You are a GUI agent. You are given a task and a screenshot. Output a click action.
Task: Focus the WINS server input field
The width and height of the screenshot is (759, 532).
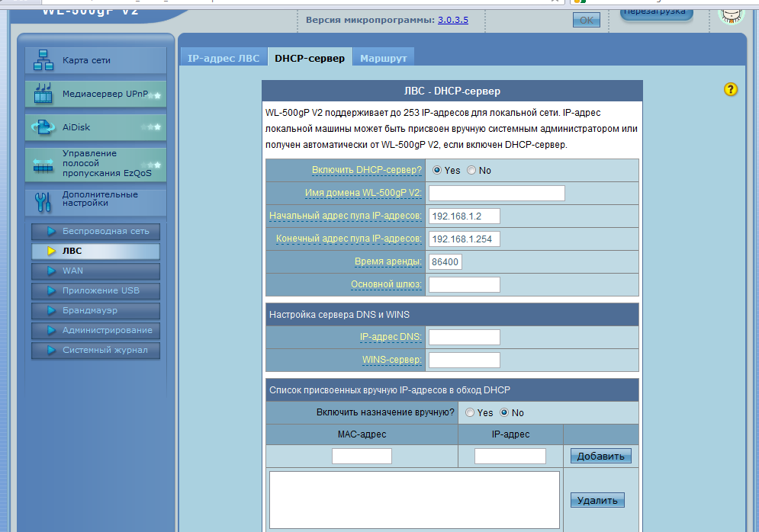point(465,360)
